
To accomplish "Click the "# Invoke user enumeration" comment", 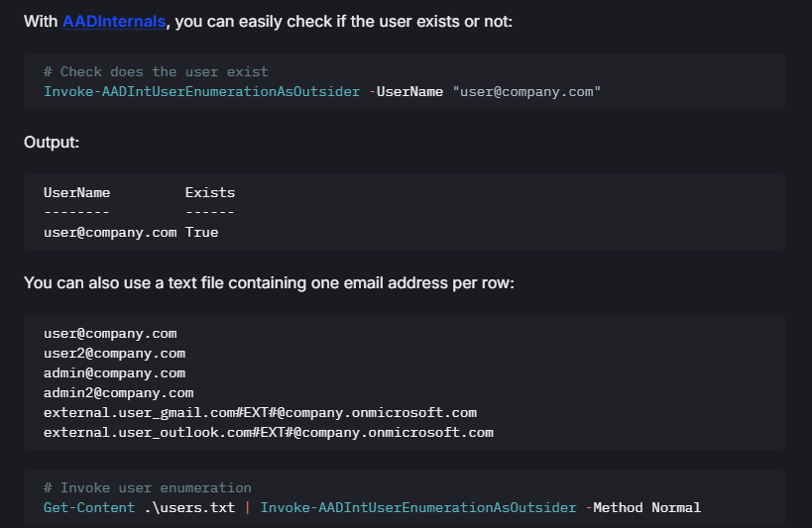I will pyautogui.click(x=148, y=487).
